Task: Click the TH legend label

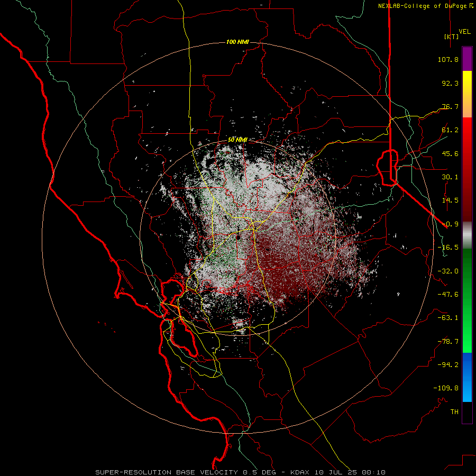Action: 454,412
